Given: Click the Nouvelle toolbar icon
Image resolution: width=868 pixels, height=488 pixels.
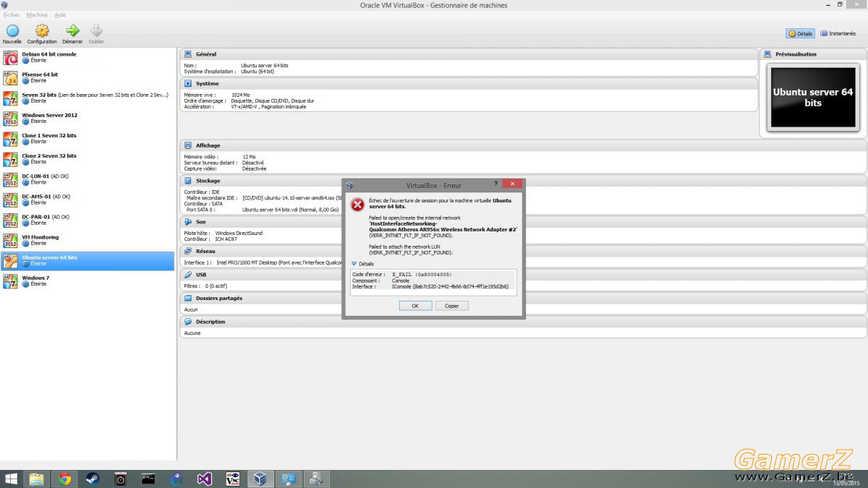Looking at the screenshot, I should click(12, 31).
